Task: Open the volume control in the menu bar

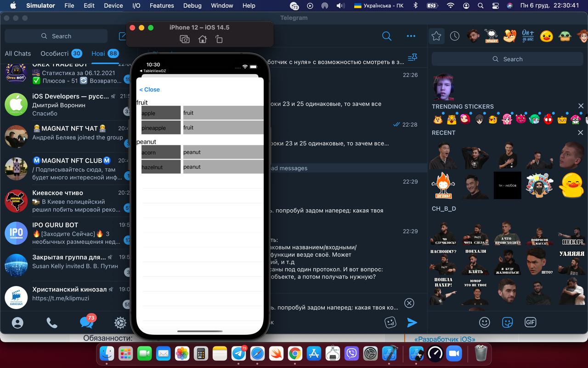Action: (340, 6)
